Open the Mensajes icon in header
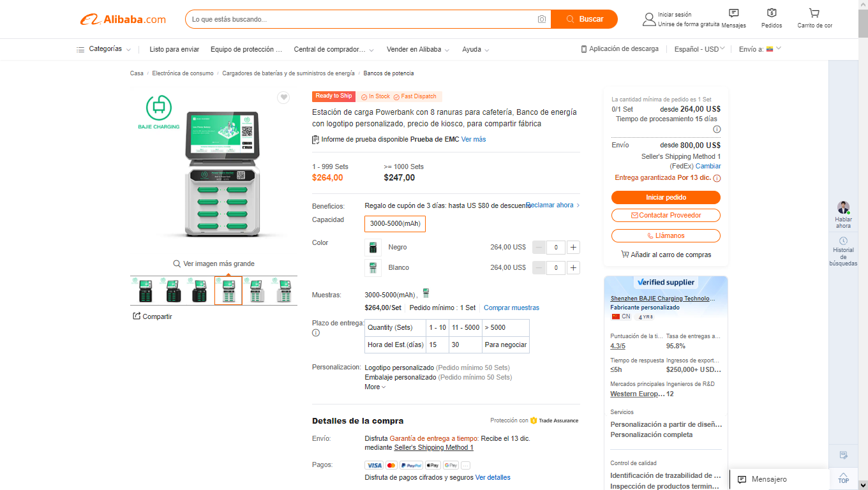The width and height of the screenshot is (868, 490). click(x=733, y=13)
